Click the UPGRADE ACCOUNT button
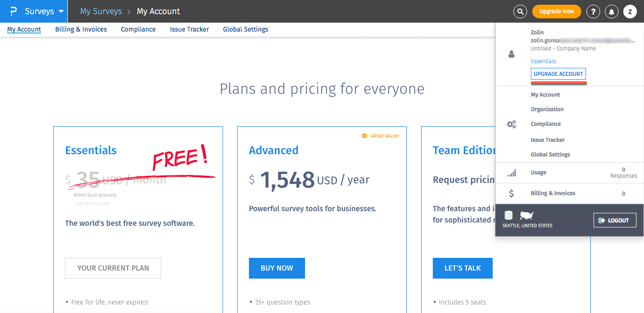644x313 pixels. point(558,74)
